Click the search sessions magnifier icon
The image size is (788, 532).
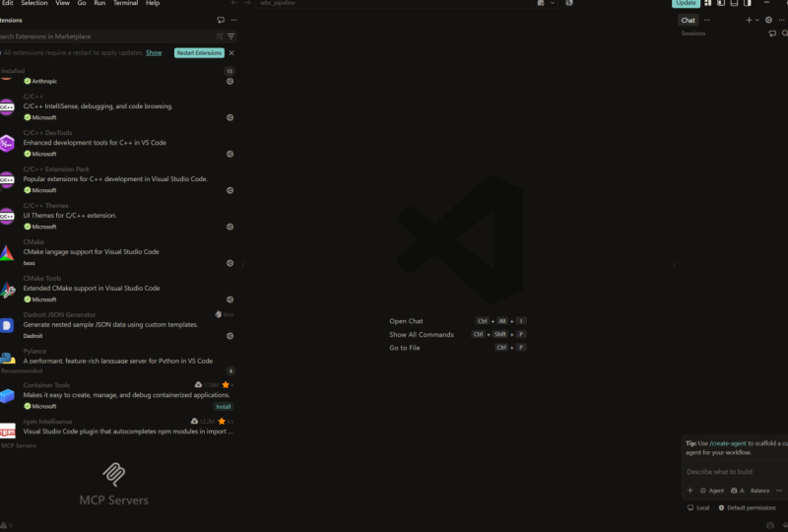(x=785, y=33)
